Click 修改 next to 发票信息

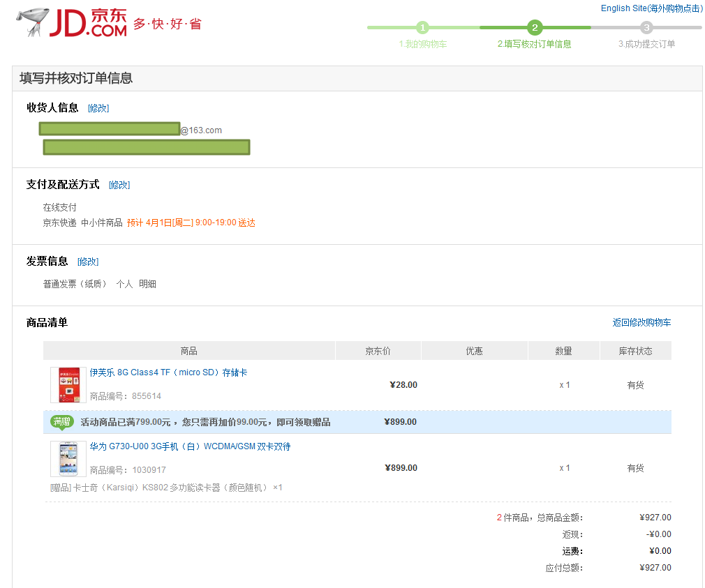[88, 262]
